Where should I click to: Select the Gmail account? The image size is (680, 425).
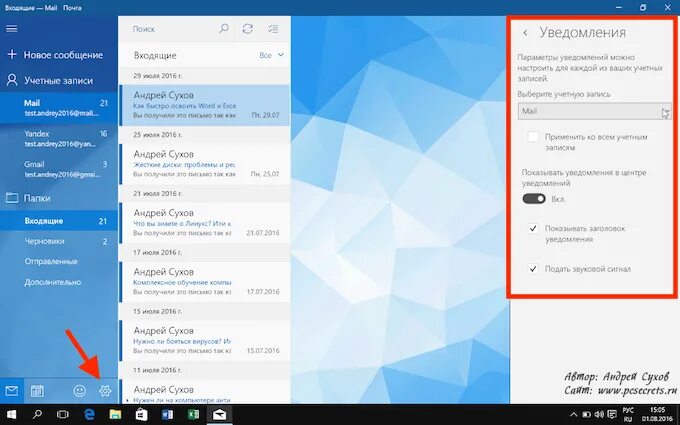pos(59,169)
